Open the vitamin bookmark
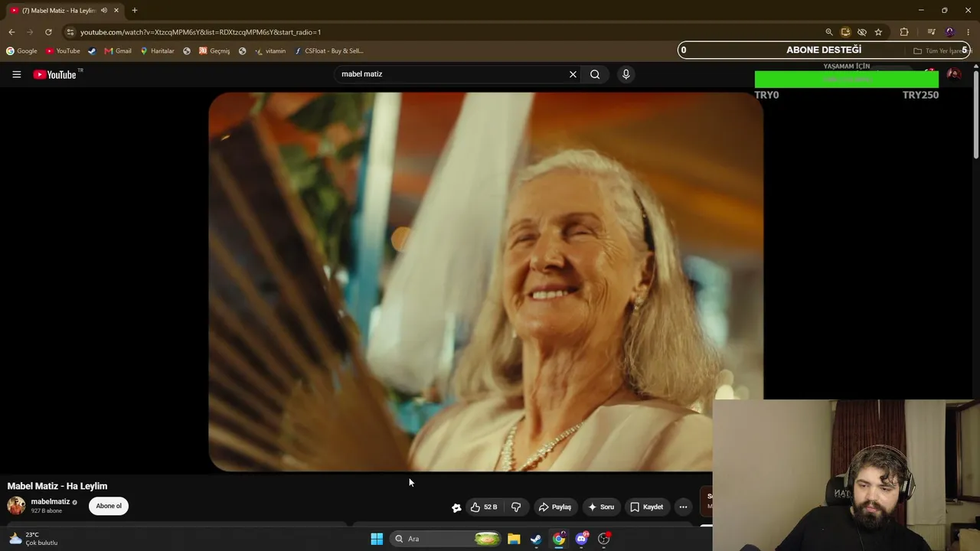Screen dimensions: 980x551 click(x=270, y=51)
